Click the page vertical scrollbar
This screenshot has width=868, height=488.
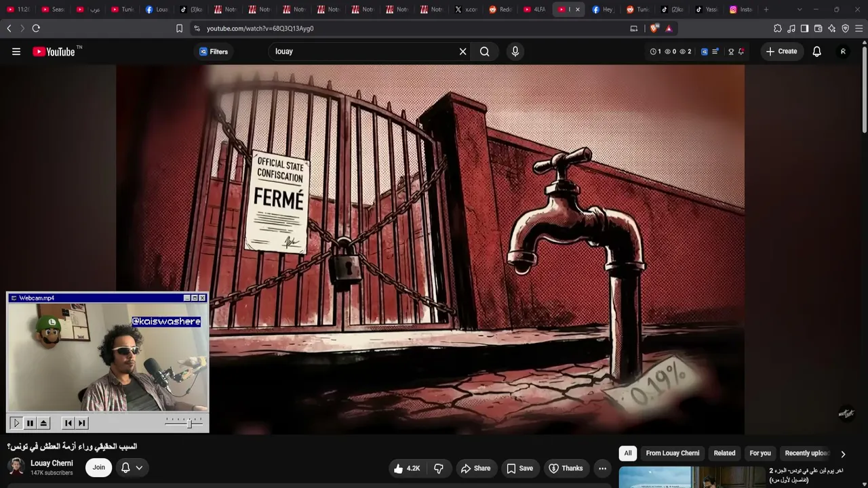coord(864,88)
